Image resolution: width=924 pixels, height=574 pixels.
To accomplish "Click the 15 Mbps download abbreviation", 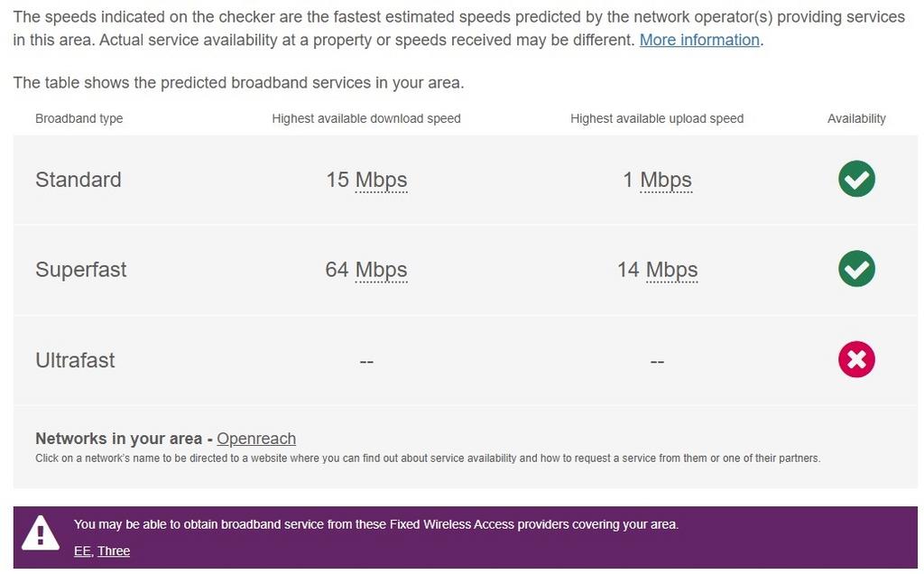I will 382,180.
